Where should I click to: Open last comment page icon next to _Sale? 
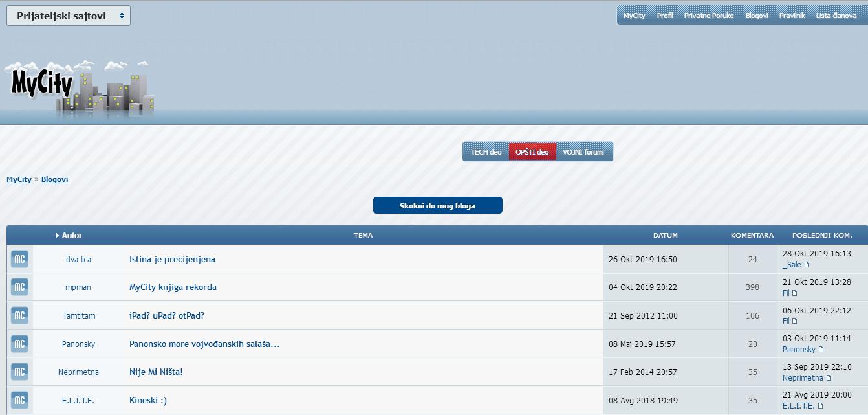tap(807, 265)
